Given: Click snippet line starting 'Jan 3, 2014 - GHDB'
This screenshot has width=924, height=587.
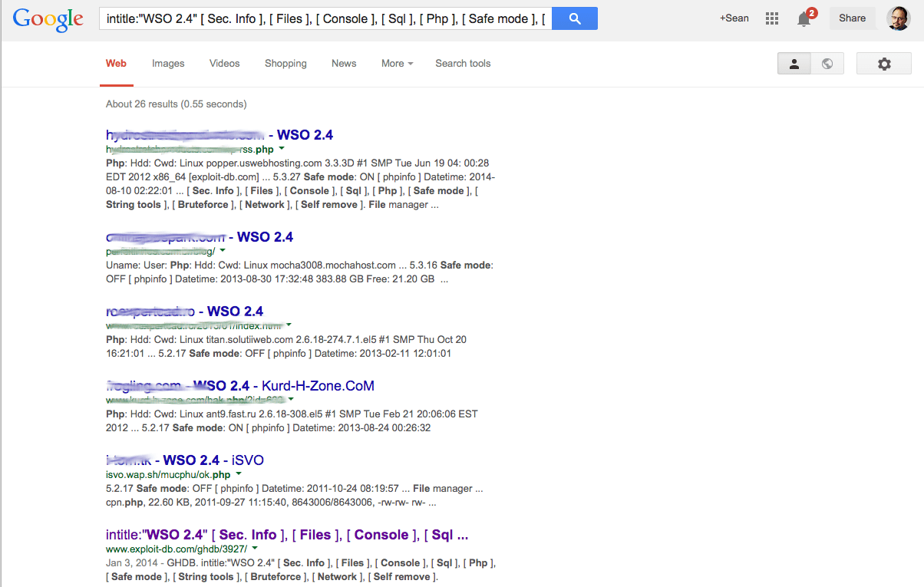Looking at the screenshot, I should tap(301, 563).
